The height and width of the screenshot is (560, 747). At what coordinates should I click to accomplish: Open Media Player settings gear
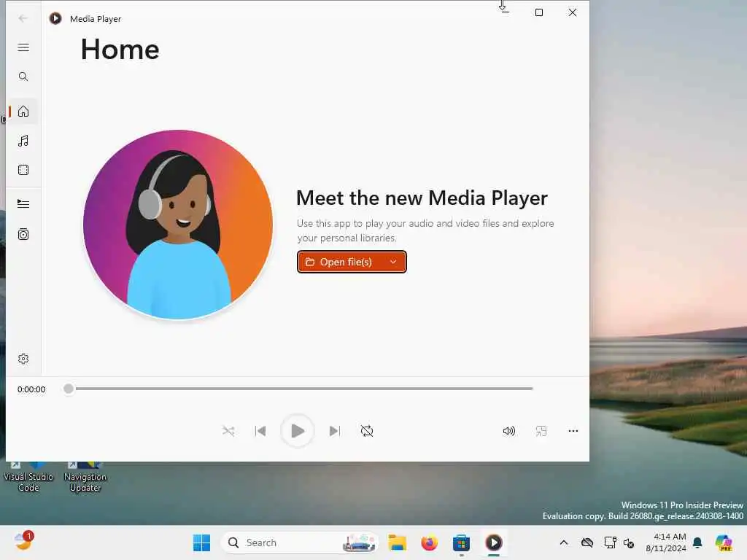click(23, 359)
